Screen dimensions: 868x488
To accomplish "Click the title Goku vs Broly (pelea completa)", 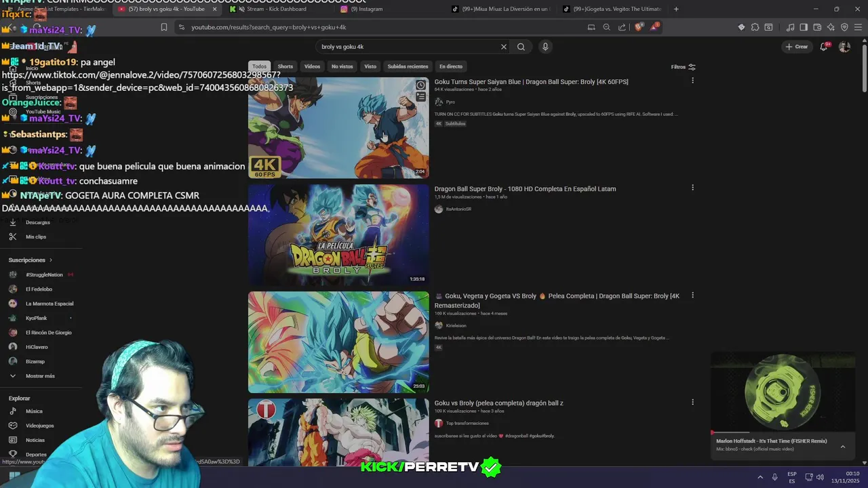I will (x=499, y=403).
